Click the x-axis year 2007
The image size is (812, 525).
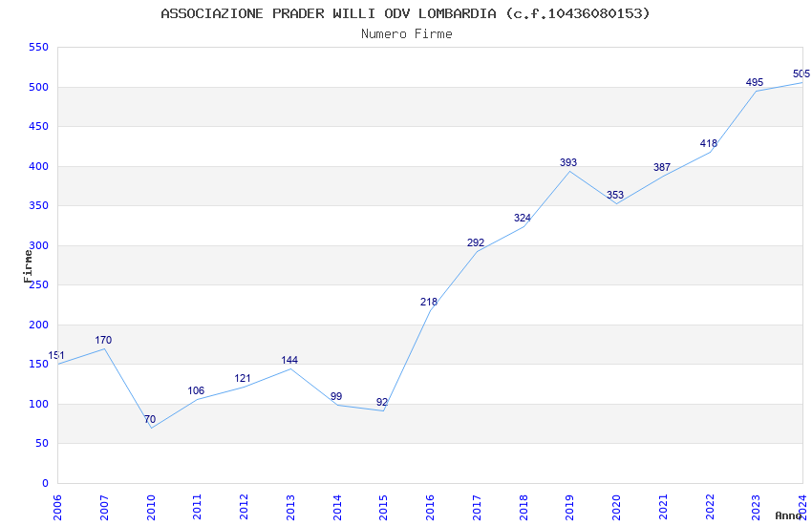104,507
